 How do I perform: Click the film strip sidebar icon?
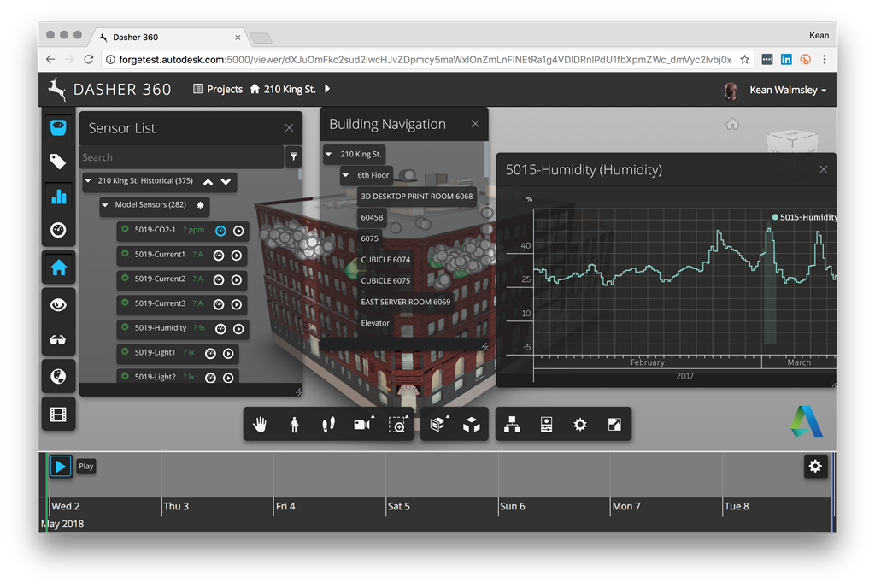coord(58,415)
